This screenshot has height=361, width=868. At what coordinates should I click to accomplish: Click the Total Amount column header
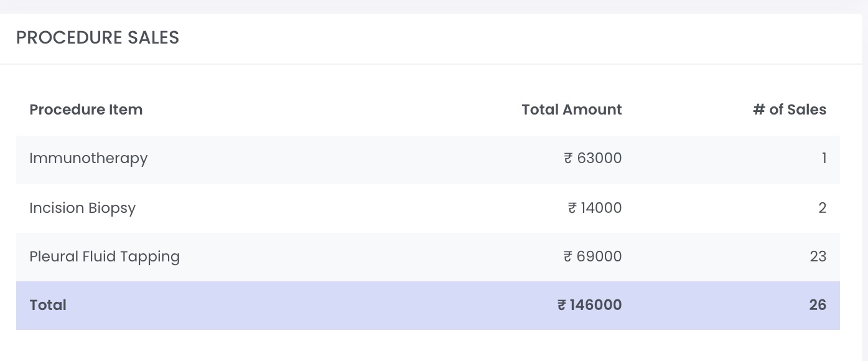click(572, 110)
